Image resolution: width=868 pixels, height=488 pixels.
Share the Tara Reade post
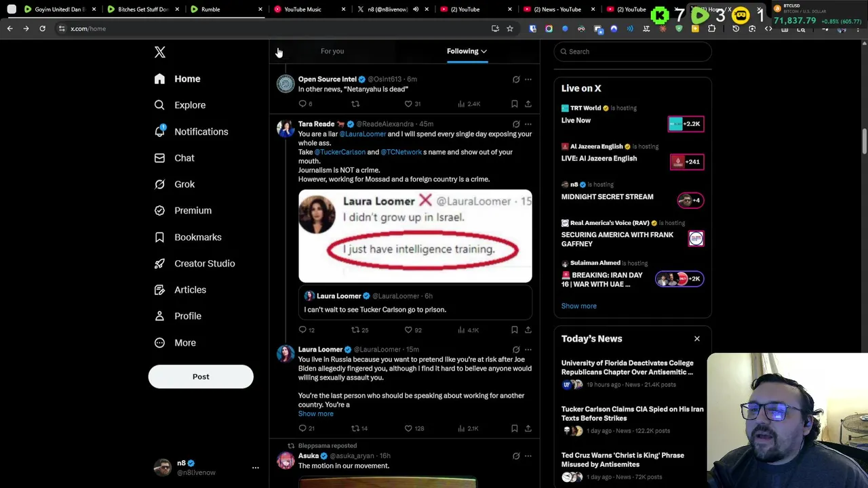(x=528, y=330)
